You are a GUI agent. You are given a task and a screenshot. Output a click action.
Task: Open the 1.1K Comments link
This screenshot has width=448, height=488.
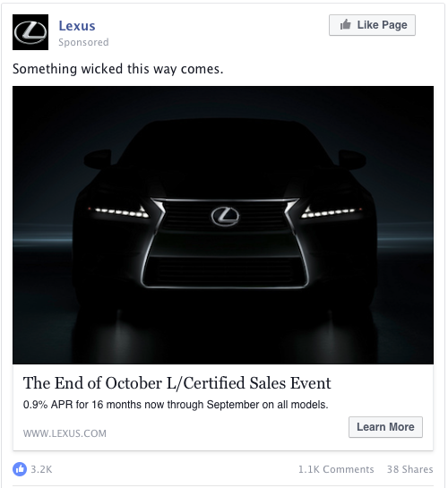(x=336, y=469)
